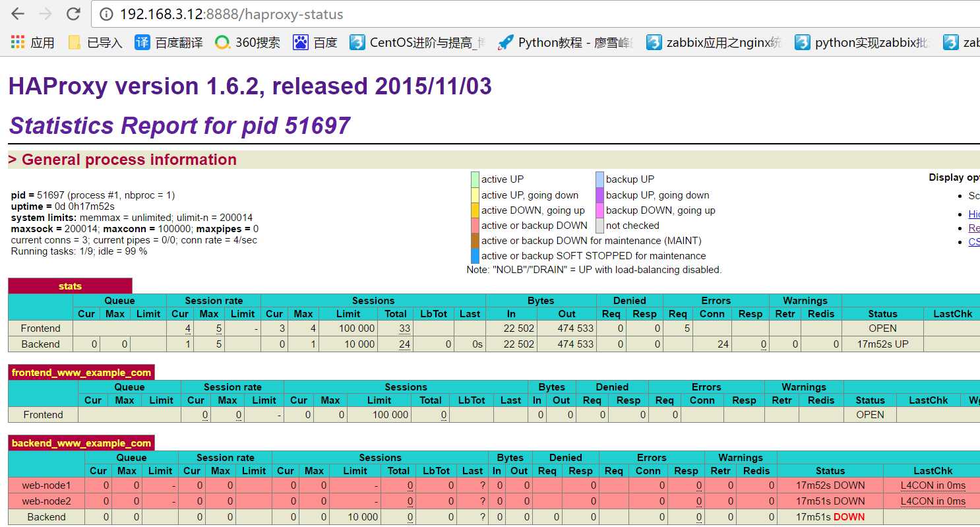Click the Running tasks: 1/9; idle line
The height and width of the screenshot is (527, 980).
(x=79, y=251)
